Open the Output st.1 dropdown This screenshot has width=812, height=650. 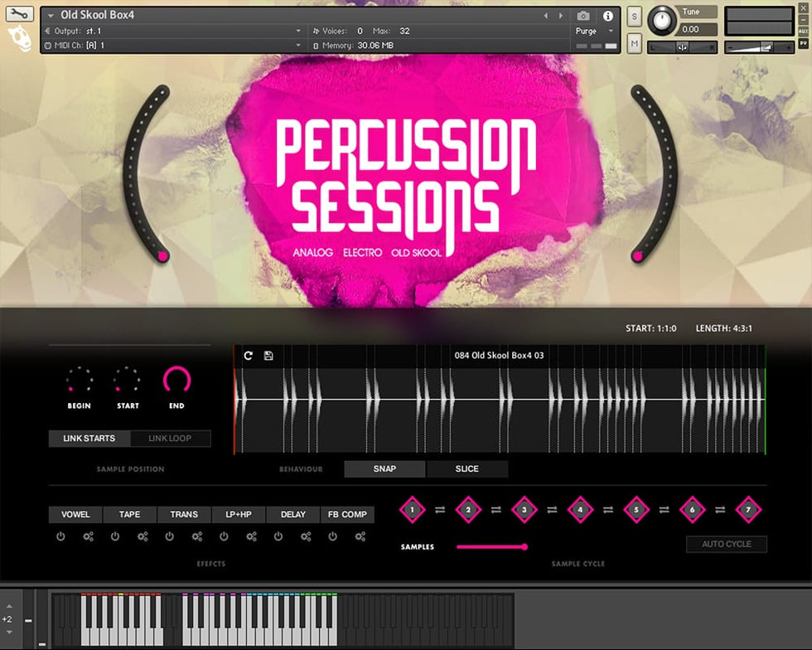click(x=298, y=32)
